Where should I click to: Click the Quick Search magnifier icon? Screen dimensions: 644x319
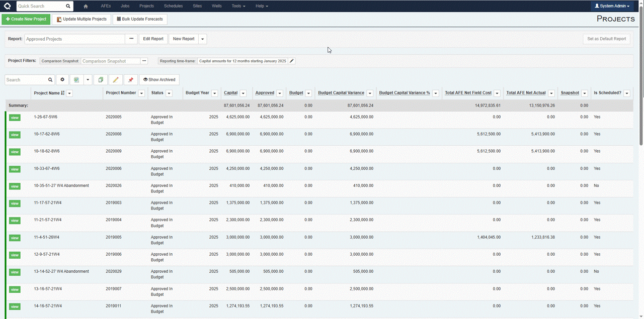tap(68, 7)
